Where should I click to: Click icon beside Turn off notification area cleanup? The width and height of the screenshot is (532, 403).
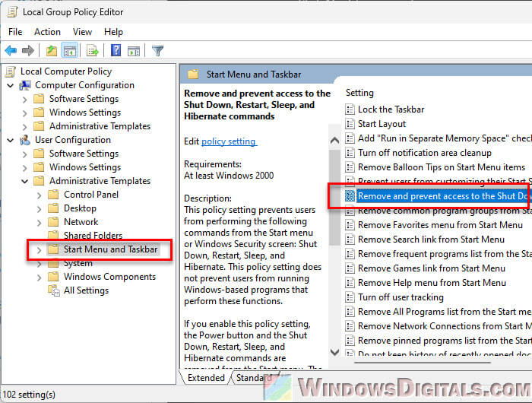(350, 153)
